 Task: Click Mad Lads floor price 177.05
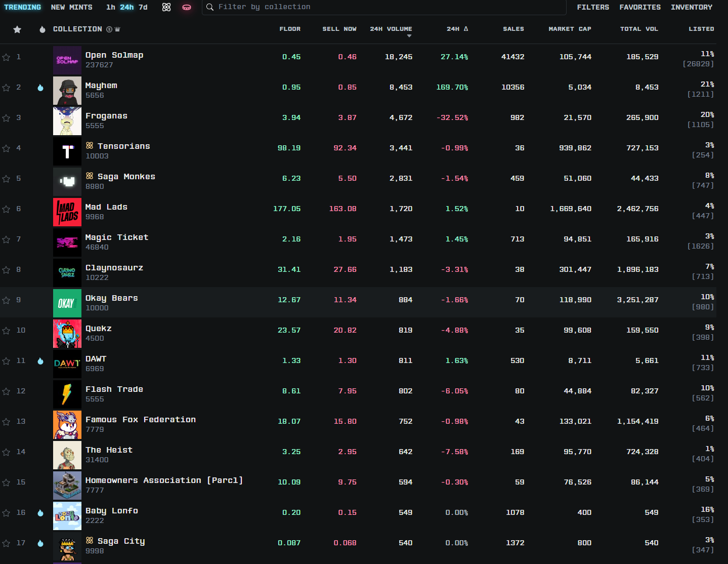[x=287, y=209]
